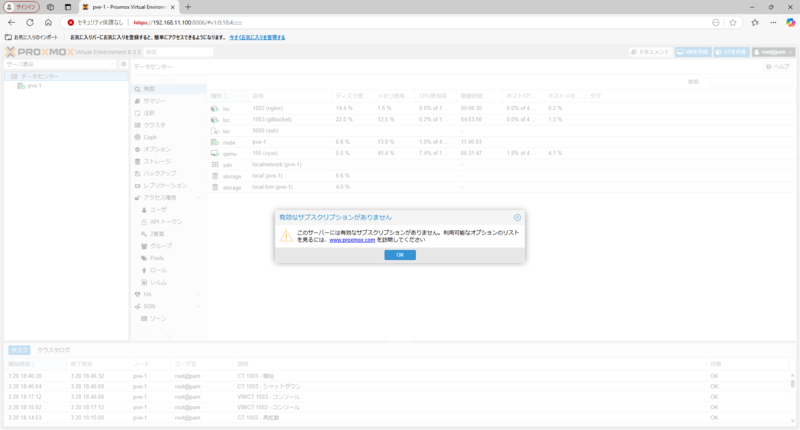Open the オプション menu item
The image size is (800, 430).
point(168,149)
